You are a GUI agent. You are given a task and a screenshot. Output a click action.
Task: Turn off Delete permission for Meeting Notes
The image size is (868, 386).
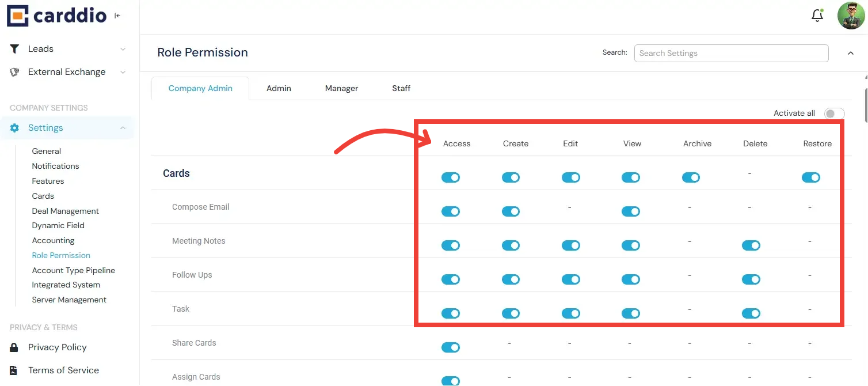click(751, 245)
